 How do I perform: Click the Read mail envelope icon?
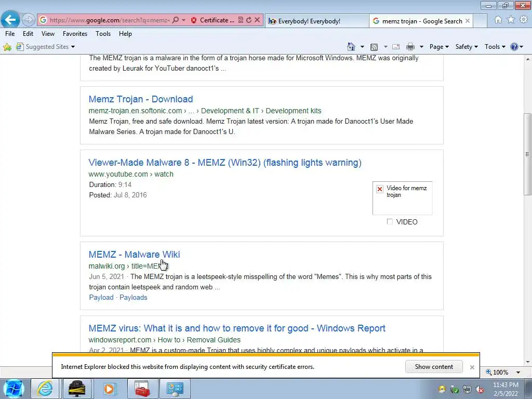[395, 47]
